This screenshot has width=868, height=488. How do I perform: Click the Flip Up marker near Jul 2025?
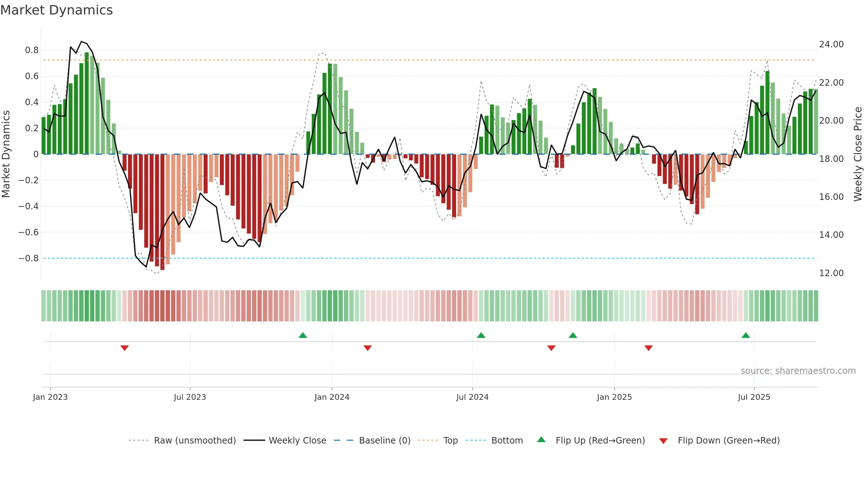pos(746,335)
